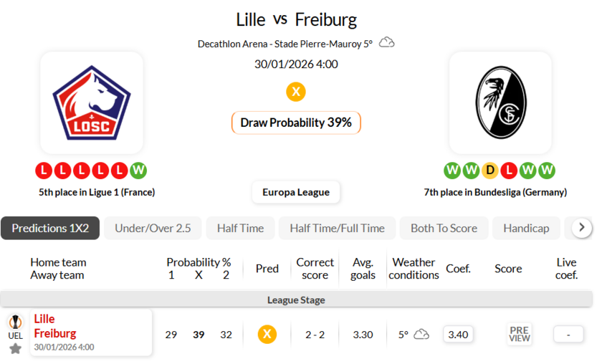Click the orange X prediction badge under the date

tap(296, 92)
